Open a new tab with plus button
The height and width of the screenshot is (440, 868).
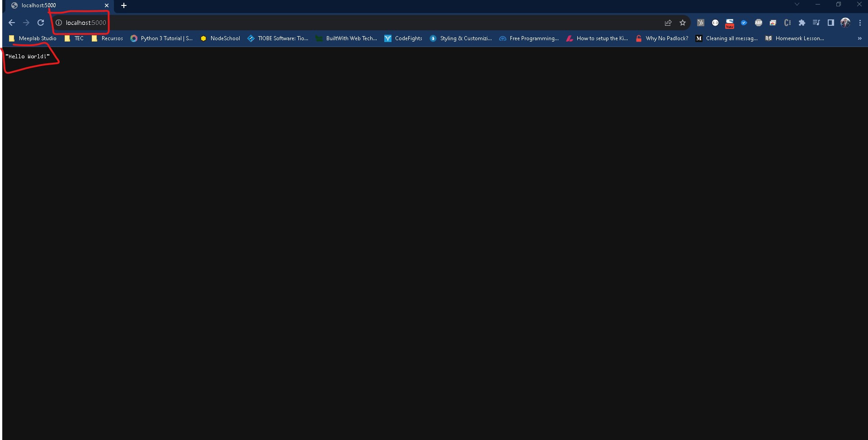coord(124,5)
